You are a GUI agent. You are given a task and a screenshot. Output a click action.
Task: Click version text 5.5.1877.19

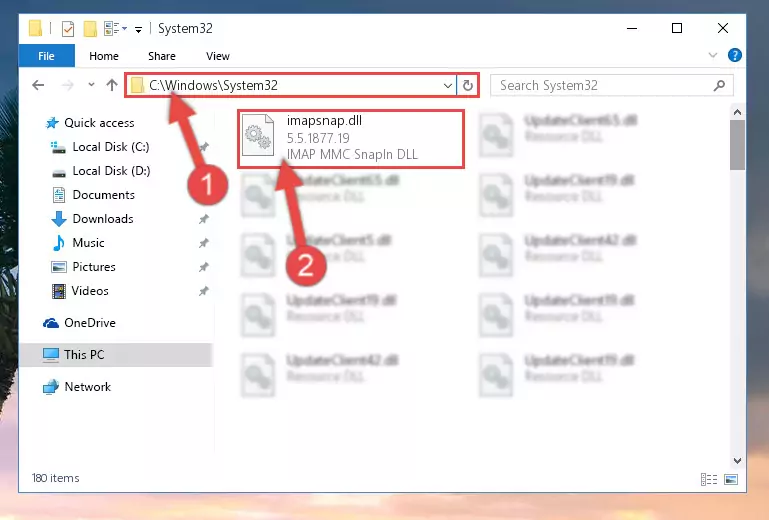click(318, 138)
